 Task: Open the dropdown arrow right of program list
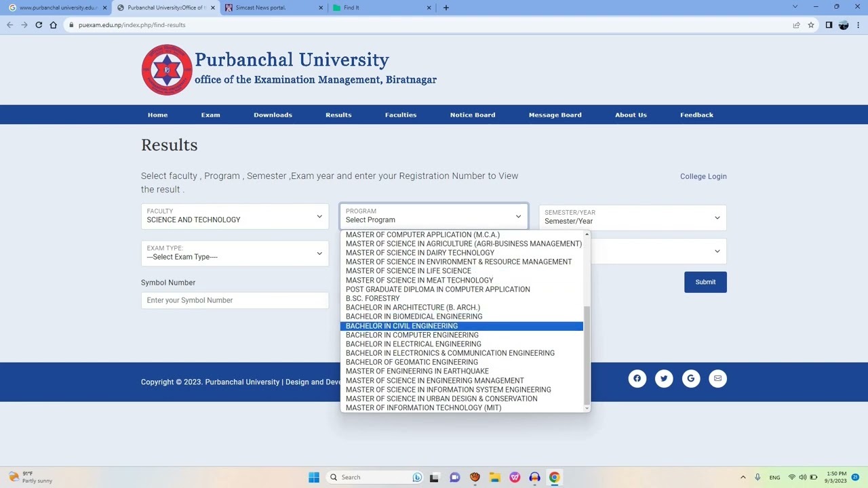[717, 251]
